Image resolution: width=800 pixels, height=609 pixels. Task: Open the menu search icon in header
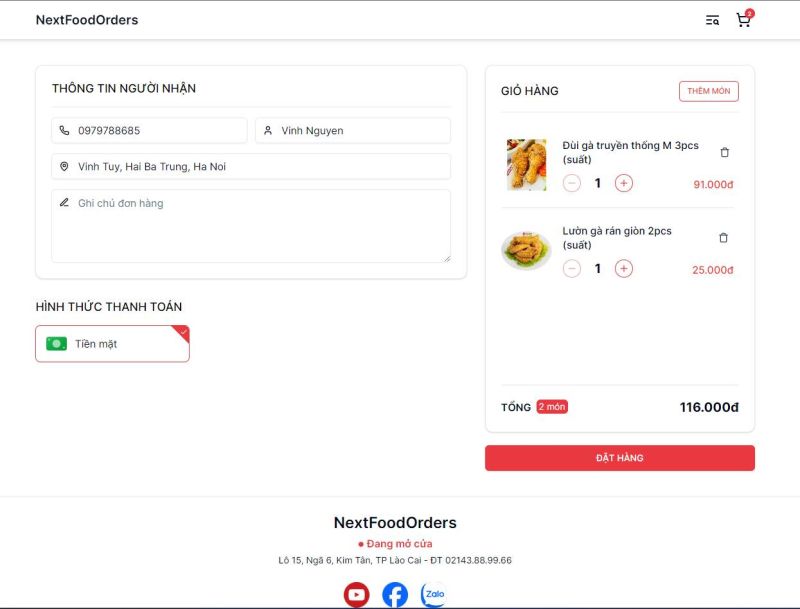712,20
